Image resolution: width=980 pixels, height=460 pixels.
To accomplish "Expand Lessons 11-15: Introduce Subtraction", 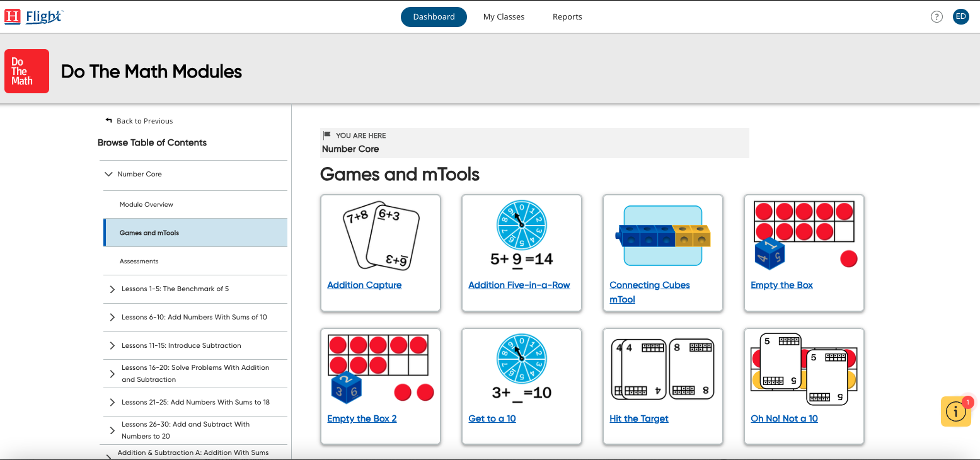I will pos(112,346).
